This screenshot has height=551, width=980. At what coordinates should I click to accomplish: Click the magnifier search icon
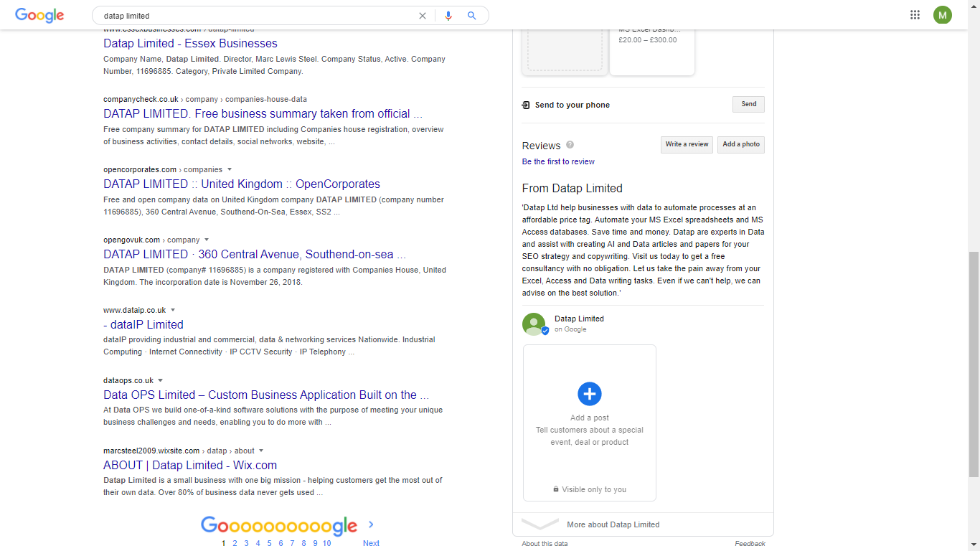[x=471, y=16]
